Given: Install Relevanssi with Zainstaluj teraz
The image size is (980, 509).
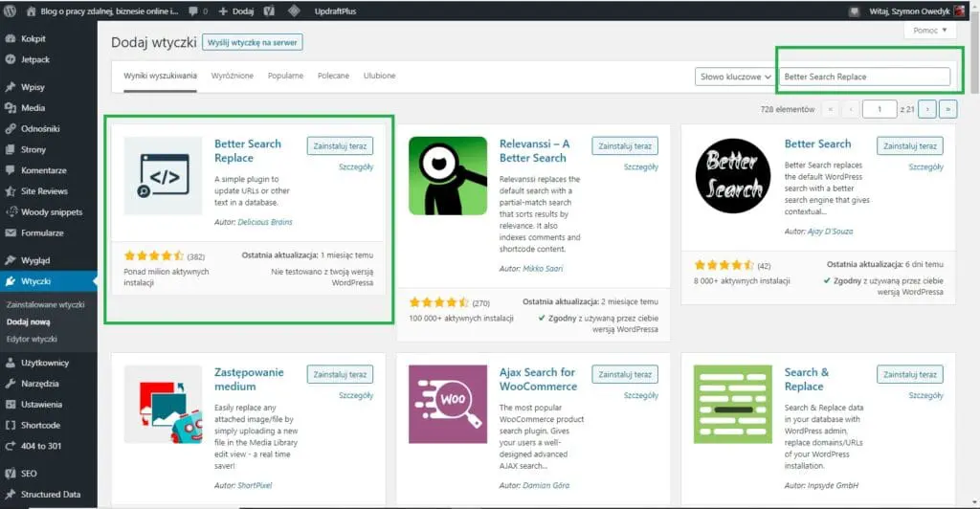Looking at the screenshot, I should [625, 146].
